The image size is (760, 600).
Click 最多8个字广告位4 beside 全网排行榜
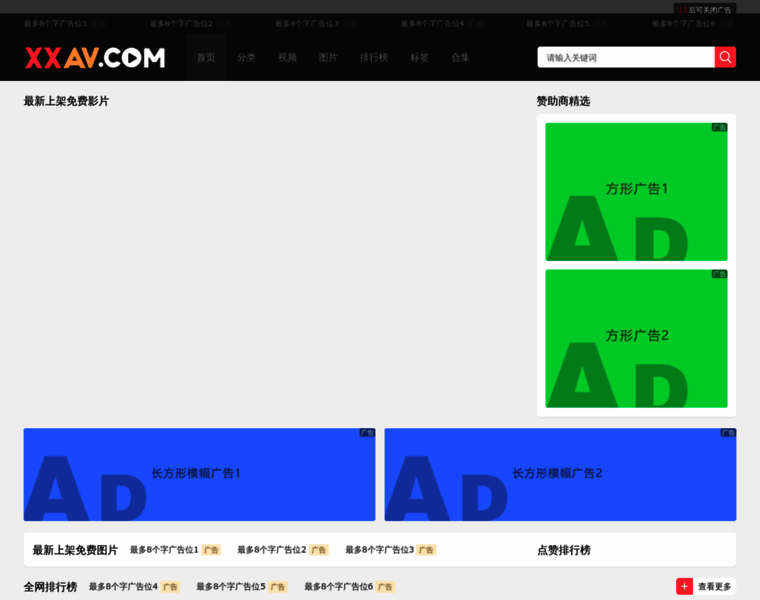(x=123, y=586)
